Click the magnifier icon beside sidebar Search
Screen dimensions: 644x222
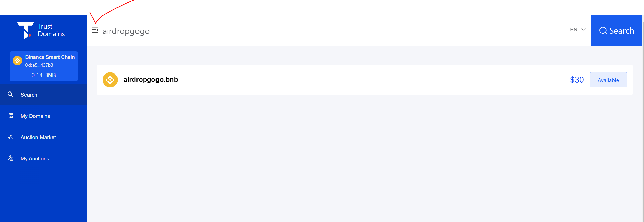10,94
